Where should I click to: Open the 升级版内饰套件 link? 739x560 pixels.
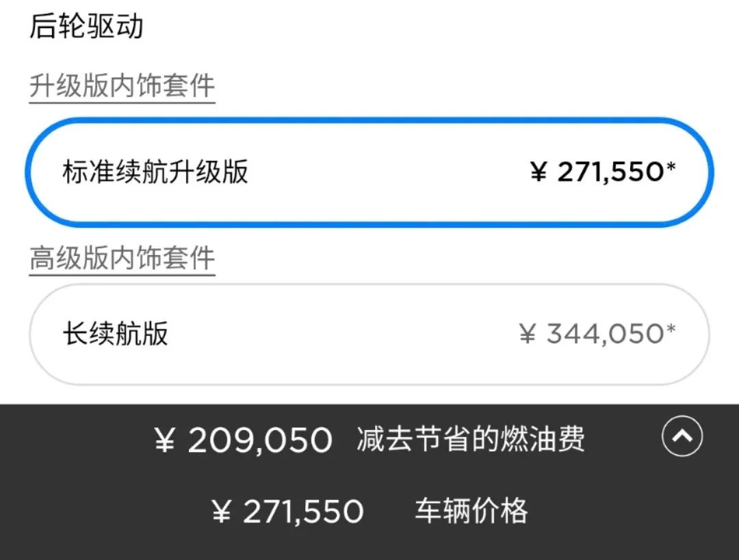[x=122, y=87]
